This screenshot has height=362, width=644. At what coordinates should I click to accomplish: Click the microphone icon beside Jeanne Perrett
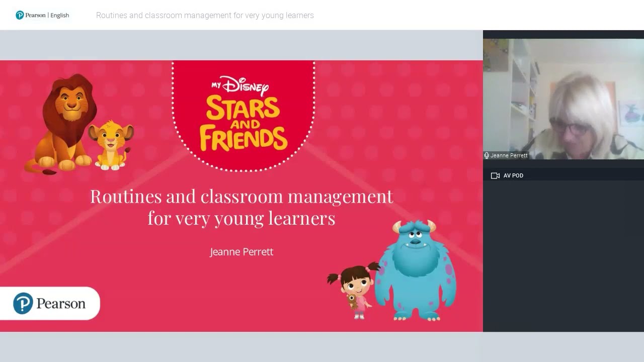click(x=487, y=156)
